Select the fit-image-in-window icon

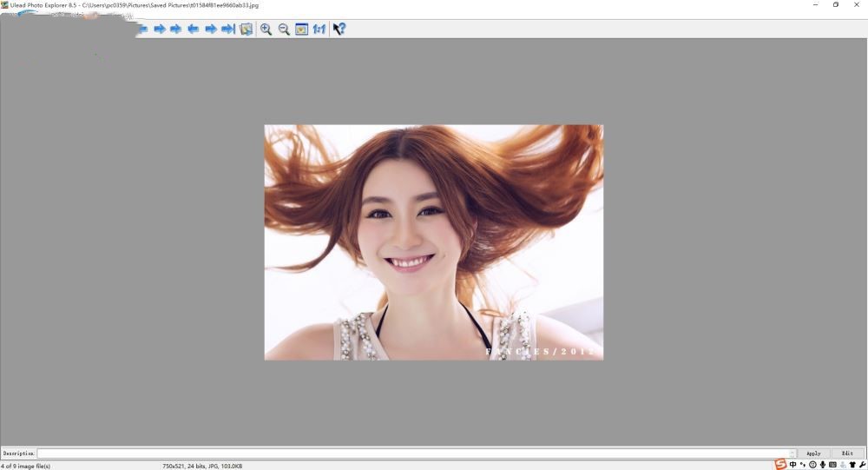click(x=301, y=29)
